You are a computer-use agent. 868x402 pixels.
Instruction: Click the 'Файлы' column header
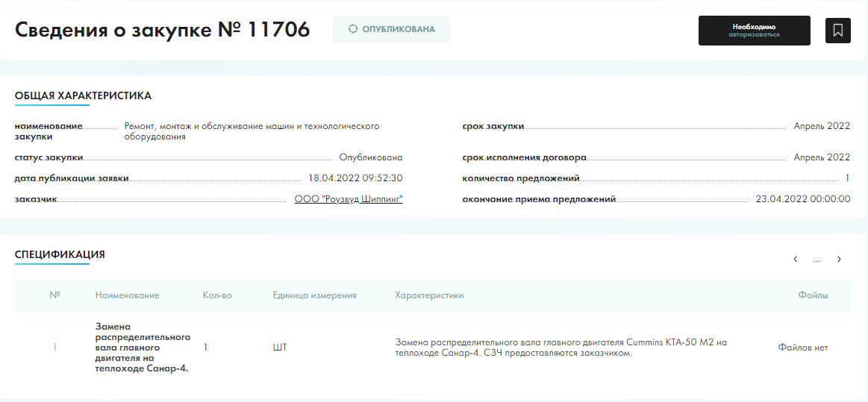pos(814,295)
